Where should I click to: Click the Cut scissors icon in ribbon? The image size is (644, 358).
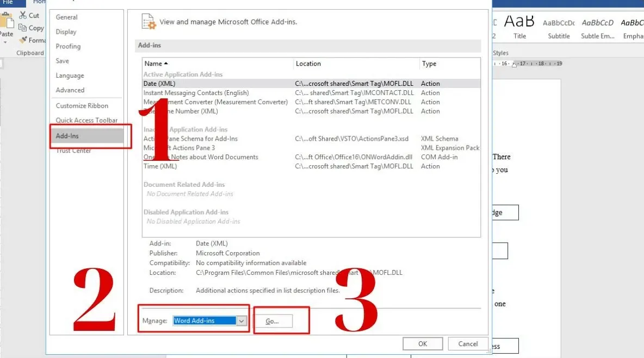tap(23, 15)
